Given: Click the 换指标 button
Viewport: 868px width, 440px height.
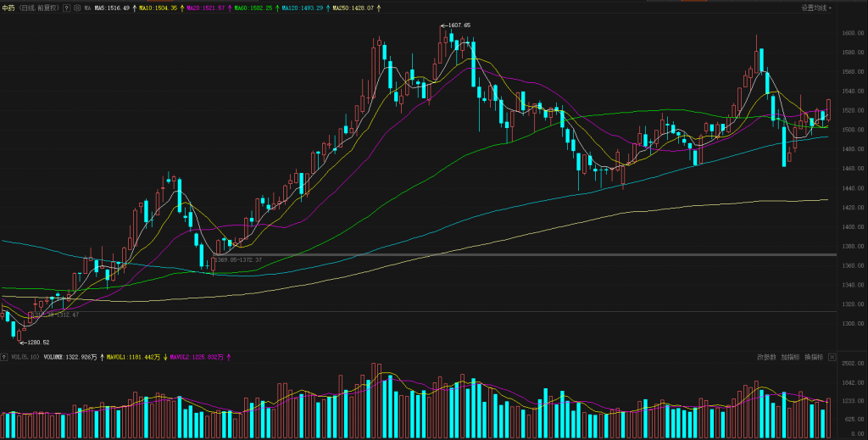Looking at the screenshot, I should tap(814, 357).
